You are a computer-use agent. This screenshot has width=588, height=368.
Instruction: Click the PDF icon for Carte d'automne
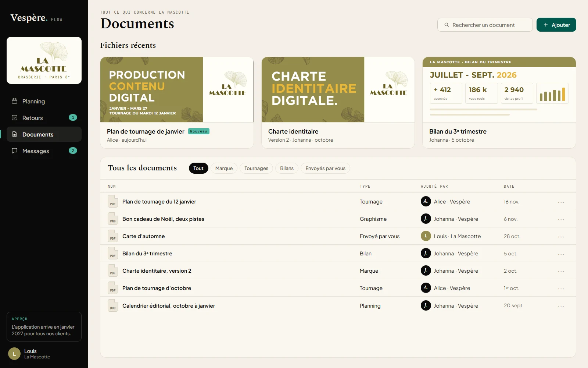pos(113,236)
